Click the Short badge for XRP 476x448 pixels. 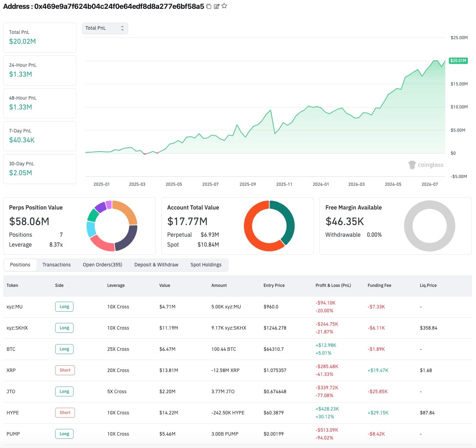[65, 370]
